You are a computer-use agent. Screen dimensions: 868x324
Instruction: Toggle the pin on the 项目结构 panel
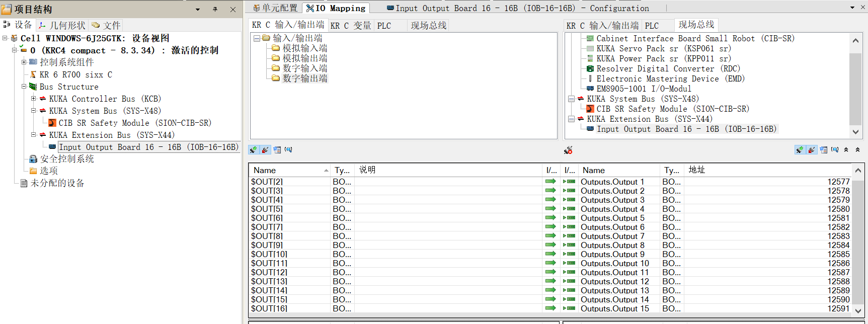pyautogui.click(x=215, y=9)
